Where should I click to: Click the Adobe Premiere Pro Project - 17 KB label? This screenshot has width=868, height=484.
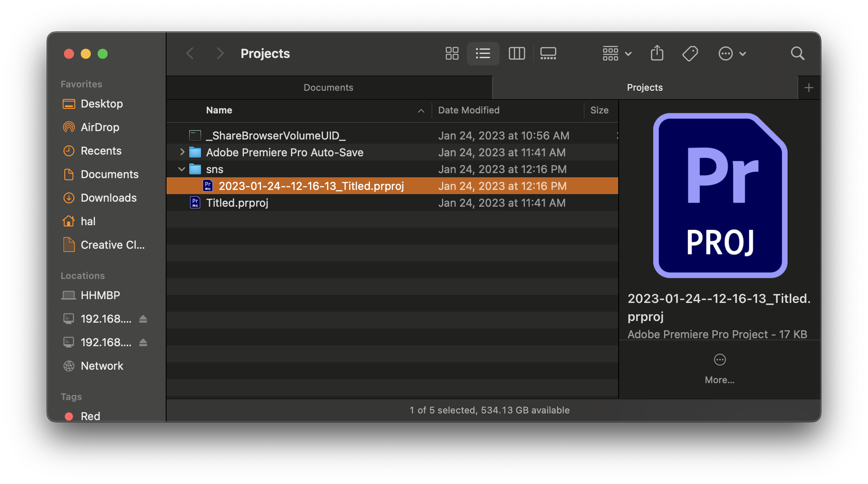tap(717, 334)
